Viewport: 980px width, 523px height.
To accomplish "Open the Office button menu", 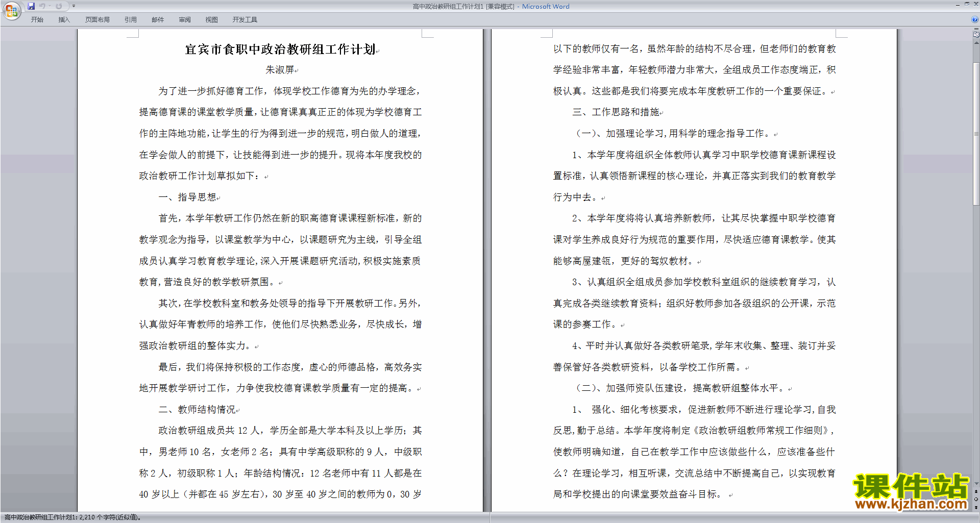I will pyautogui.click(x=11, y=10).
